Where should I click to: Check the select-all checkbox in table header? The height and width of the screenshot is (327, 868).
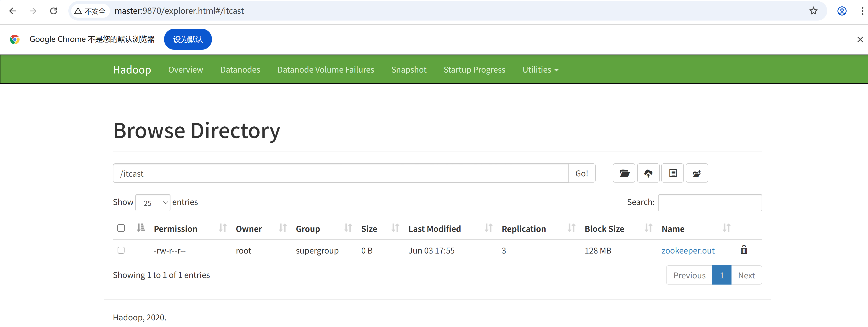click(x=121, y=228)
